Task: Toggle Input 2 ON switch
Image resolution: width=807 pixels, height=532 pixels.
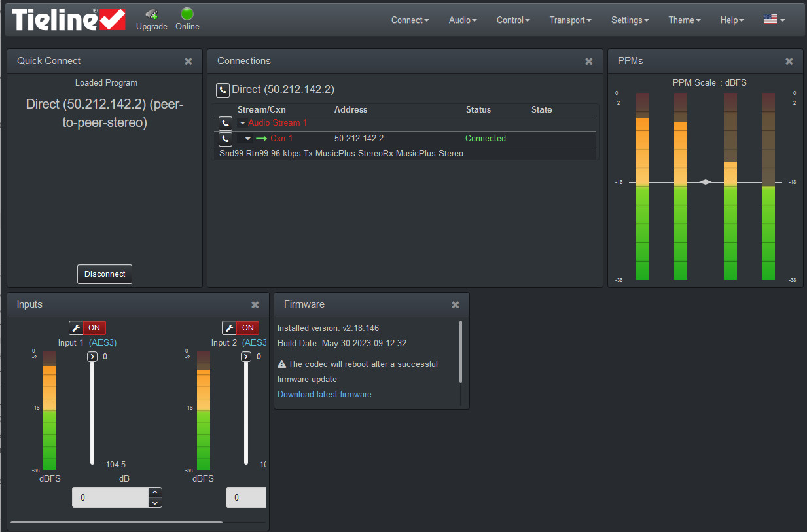Action: point(247,328)
